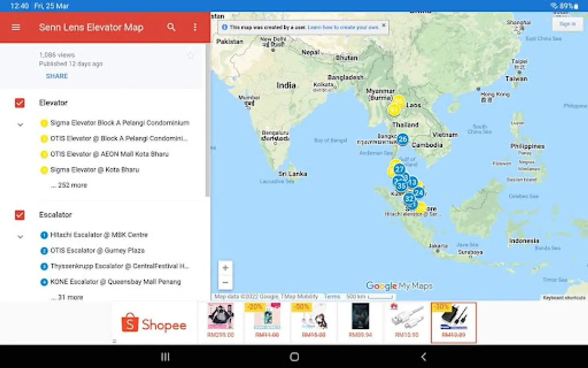Open the three-dot overflow menu
The image size is (588, 368).
pyautogui.click(x=195, y=27)
